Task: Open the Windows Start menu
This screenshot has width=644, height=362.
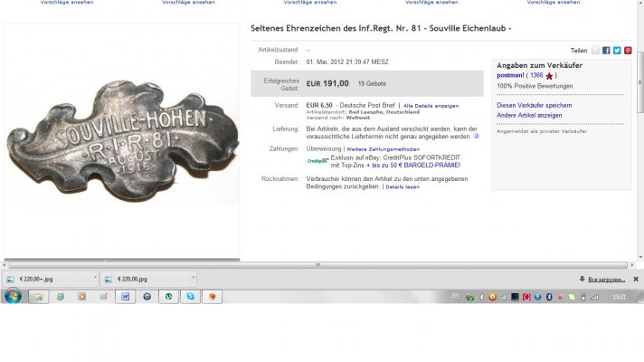Action: pos(13,296)
